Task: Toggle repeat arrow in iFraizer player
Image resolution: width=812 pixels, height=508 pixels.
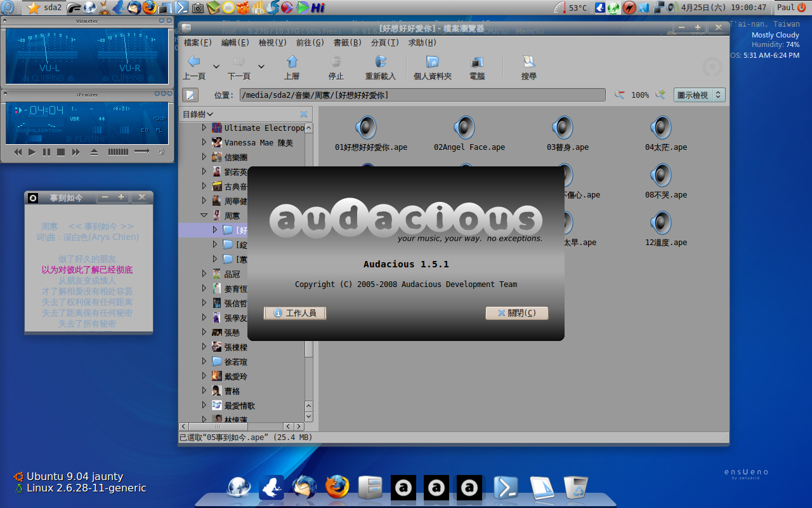Action: [141, 152]
